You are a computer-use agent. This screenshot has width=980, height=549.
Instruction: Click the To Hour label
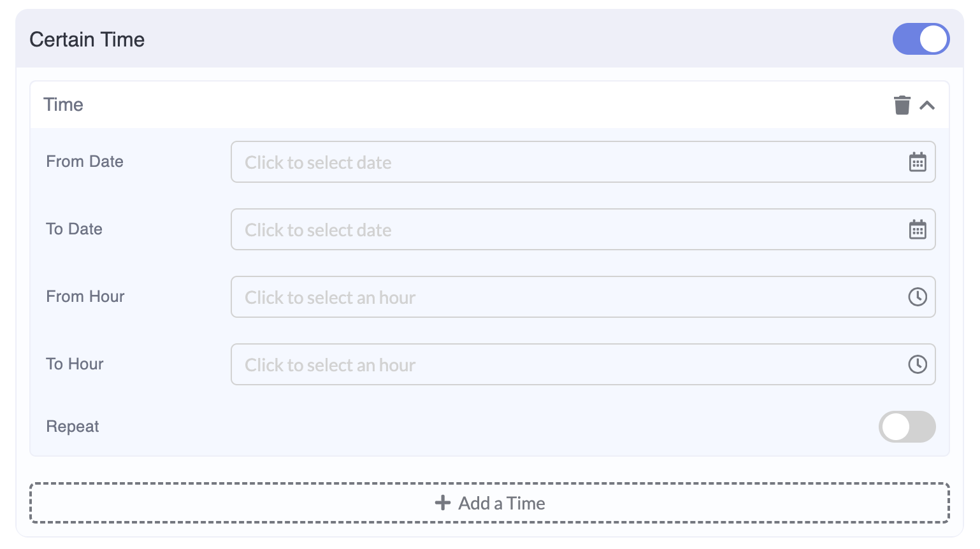point(75,364)
